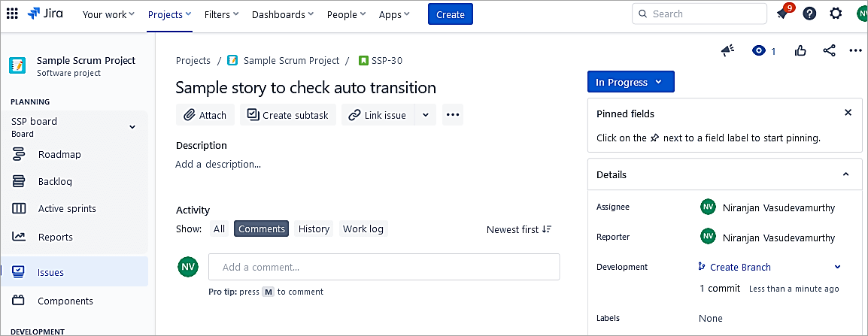
Task: Open the issue actions three-dot menu
Action: 855,50
